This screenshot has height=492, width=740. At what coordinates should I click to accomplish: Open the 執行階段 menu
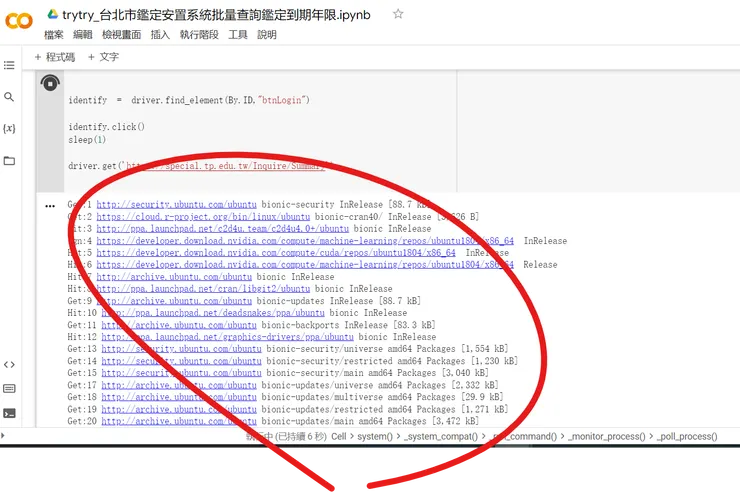pos(199,34)
